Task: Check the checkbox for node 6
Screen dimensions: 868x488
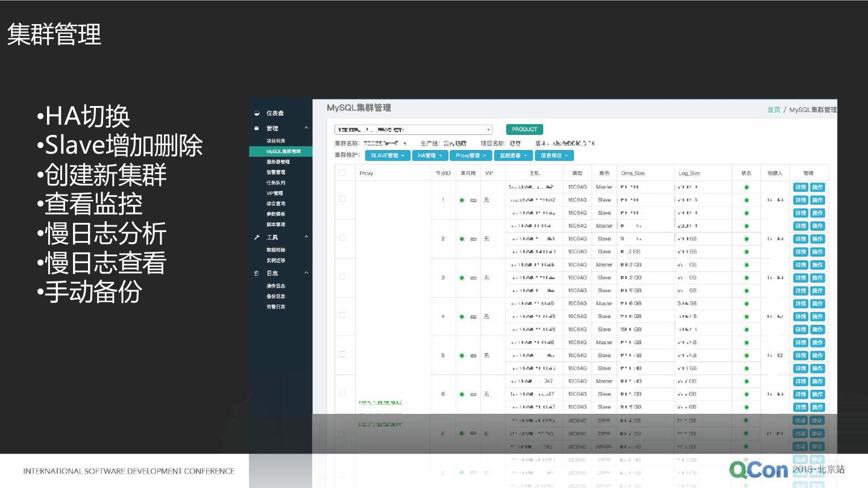Action: point(342,393)
